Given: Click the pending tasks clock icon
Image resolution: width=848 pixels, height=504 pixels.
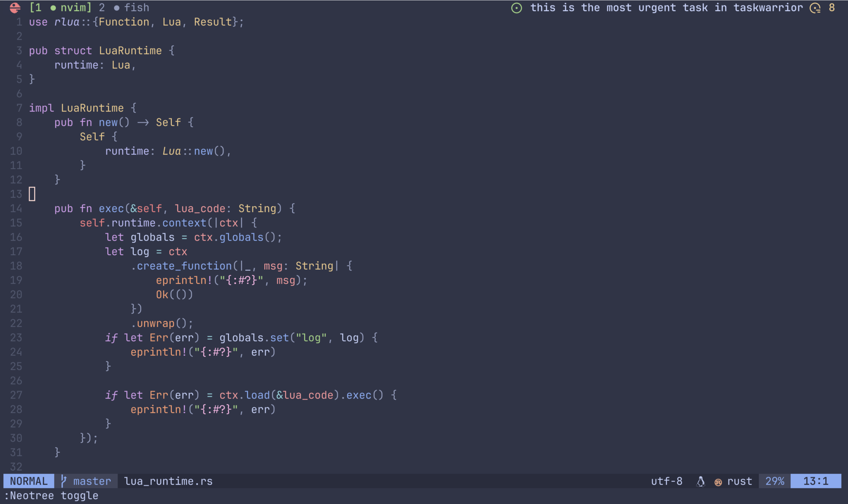Looking at the screenshot, I should 815,8.
